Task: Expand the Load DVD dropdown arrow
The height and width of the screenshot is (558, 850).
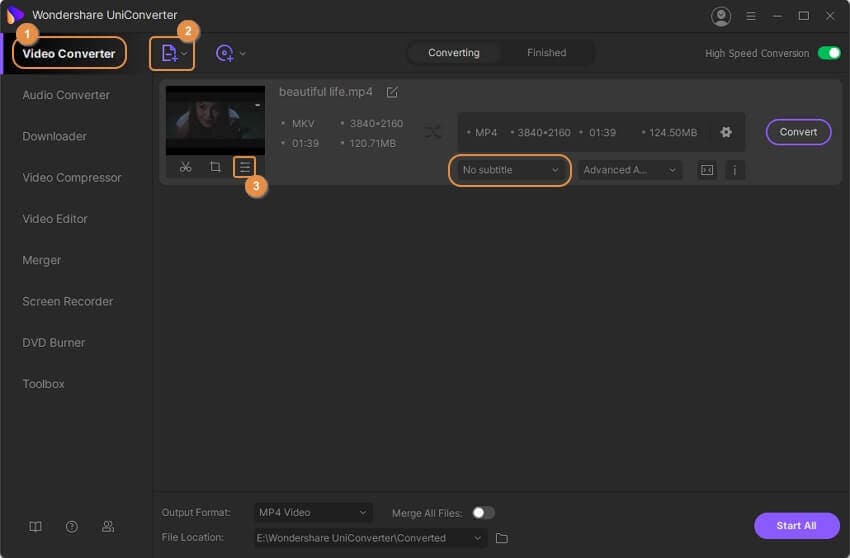Action: coord(242,53)
